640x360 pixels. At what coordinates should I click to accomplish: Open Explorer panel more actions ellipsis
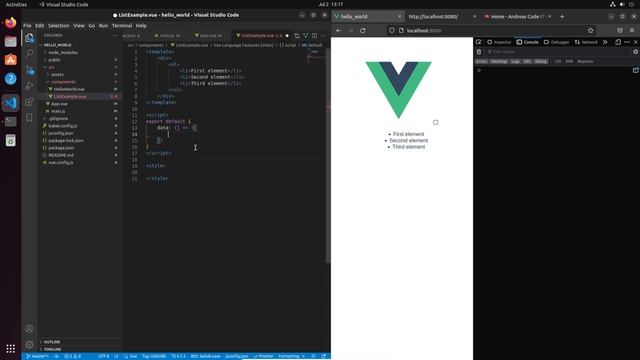116,36
